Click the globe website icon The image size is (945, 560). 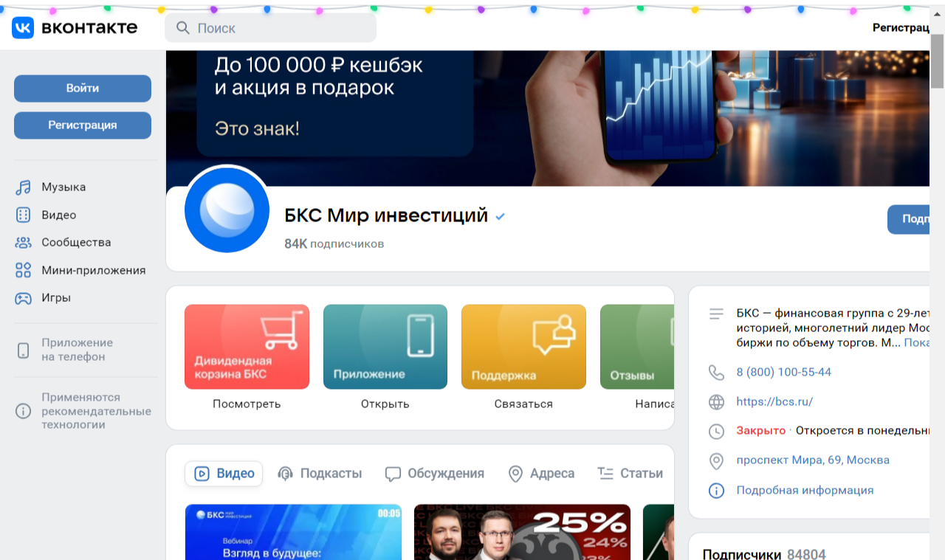click(x=716, y=402)
